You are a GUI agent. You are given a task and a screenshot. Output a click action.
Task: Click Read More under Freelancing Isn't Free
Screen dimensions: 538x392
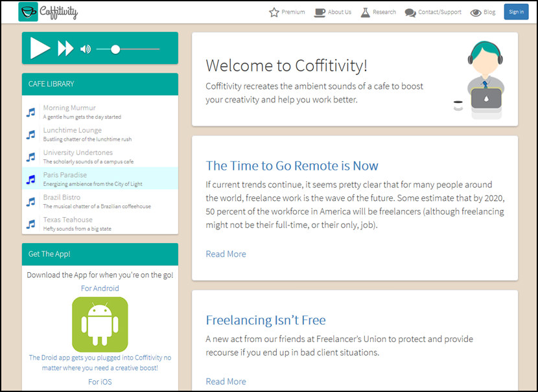point(226,382)
